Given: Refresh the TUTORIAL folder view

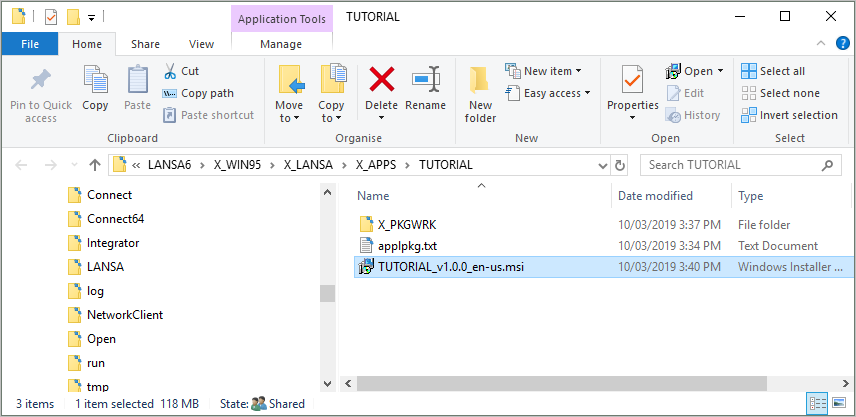Looking at the screenshot, I should (620, 165).
